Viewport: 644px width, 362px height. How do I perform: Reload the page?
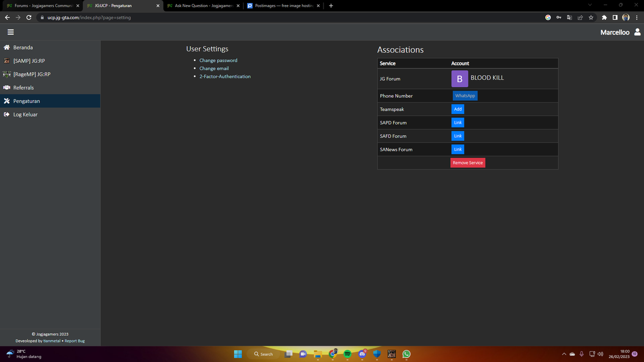(x=29, y=17)
